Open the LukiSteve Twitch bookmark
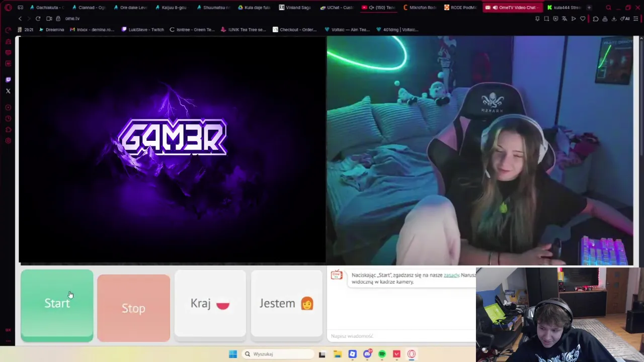This screenshot has width=644, height=362. tap(143, 30)
